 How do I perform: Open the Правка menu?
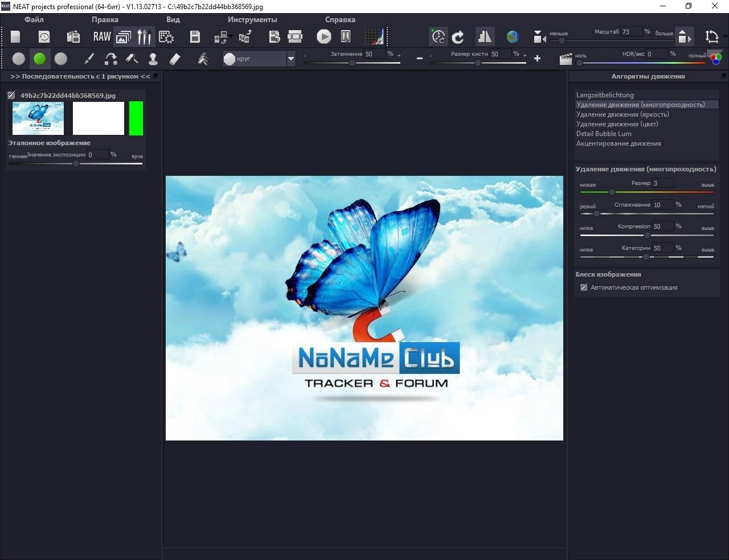click(105, 19)
